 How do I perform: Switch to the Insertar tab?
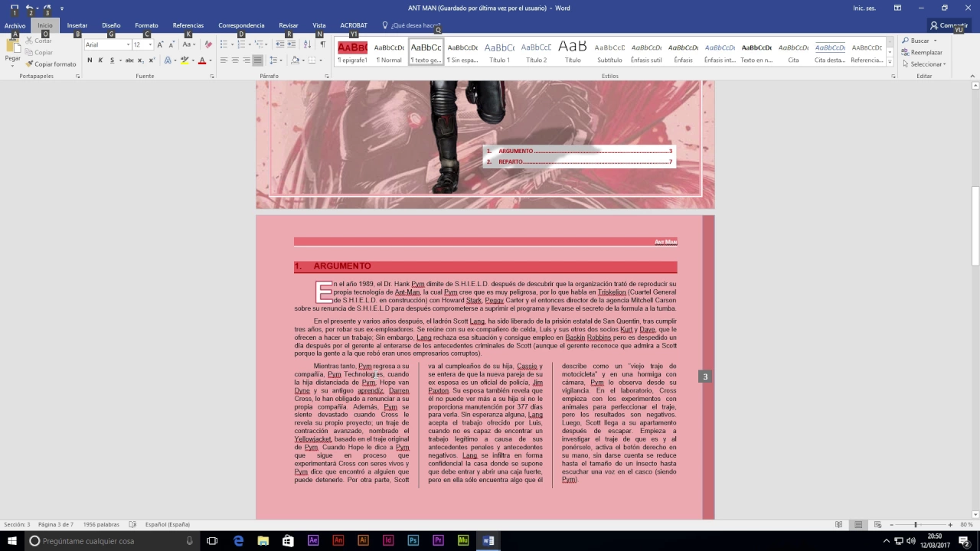coord(77,25)
